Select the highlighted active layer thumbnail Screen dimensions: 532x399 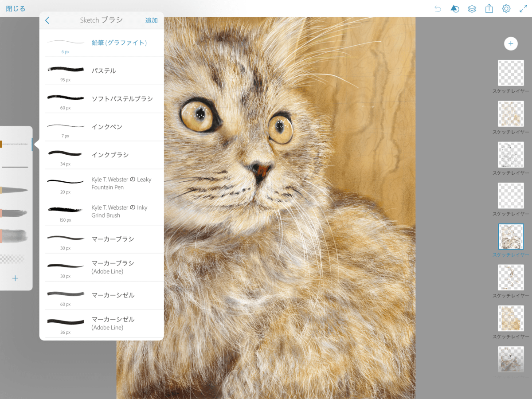(x=511, y=236)
